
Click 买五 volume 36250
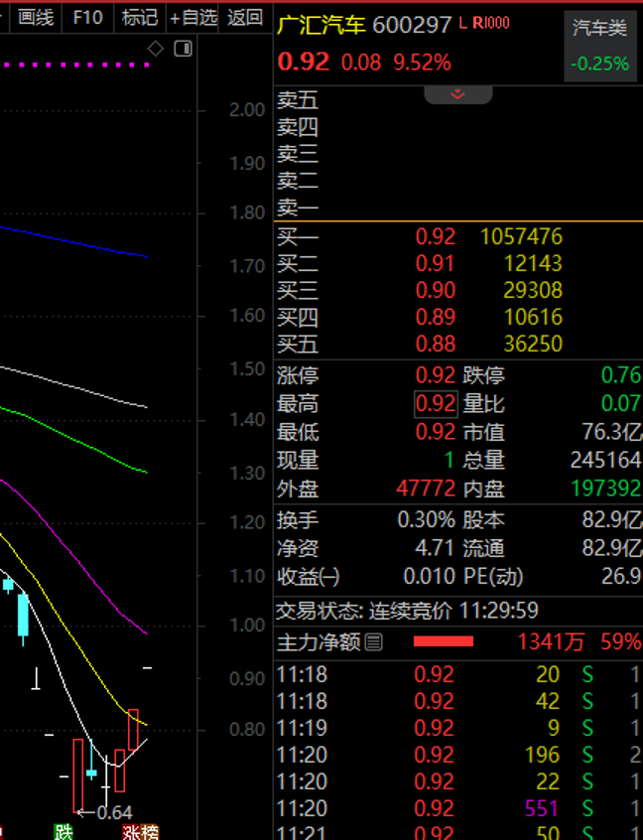[x=533, y=344]
